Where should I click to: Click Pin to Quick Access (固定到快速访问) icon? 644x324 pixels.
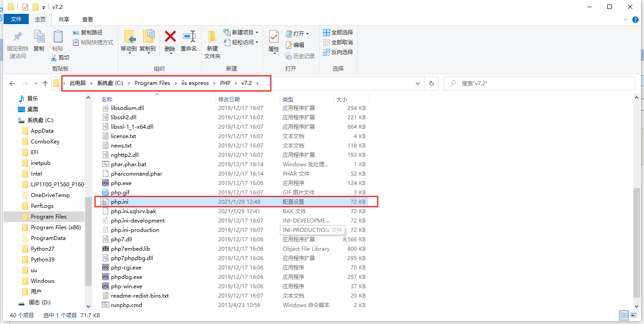click(18, 37)
